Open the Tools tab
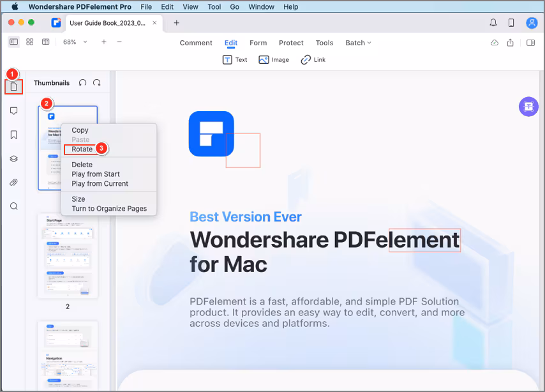The height and width of the screenshot is (392, 545). (x=324, y=43)
